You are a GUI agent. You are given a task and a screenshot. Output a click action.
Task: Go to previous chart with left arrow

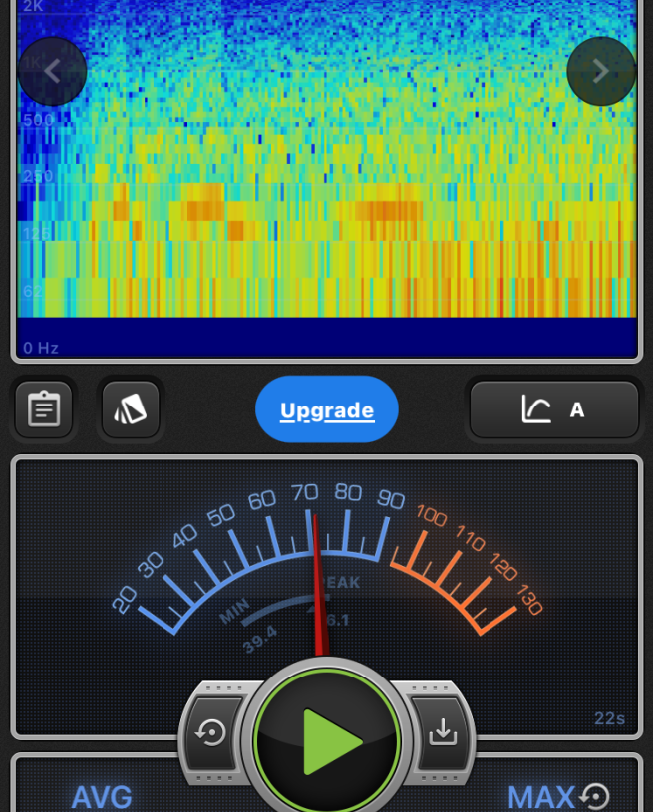pyautogui.click(x=52, y=71)
